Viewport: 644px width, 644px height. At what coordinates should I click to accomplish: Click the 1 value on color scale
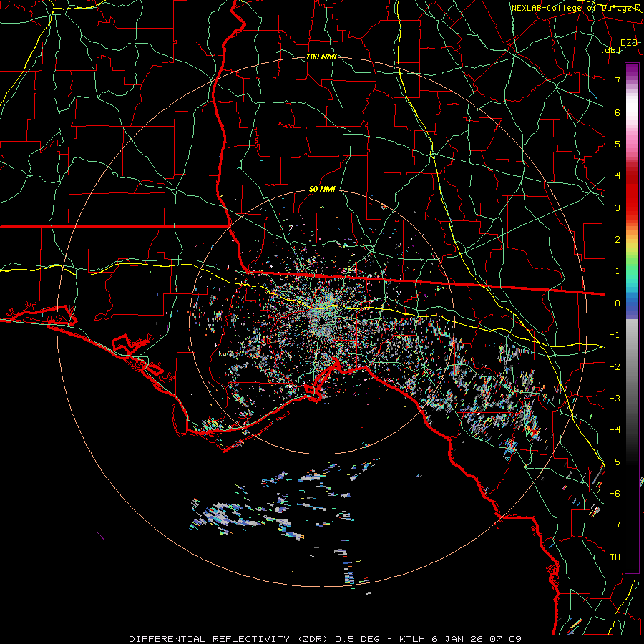[618, 271]
